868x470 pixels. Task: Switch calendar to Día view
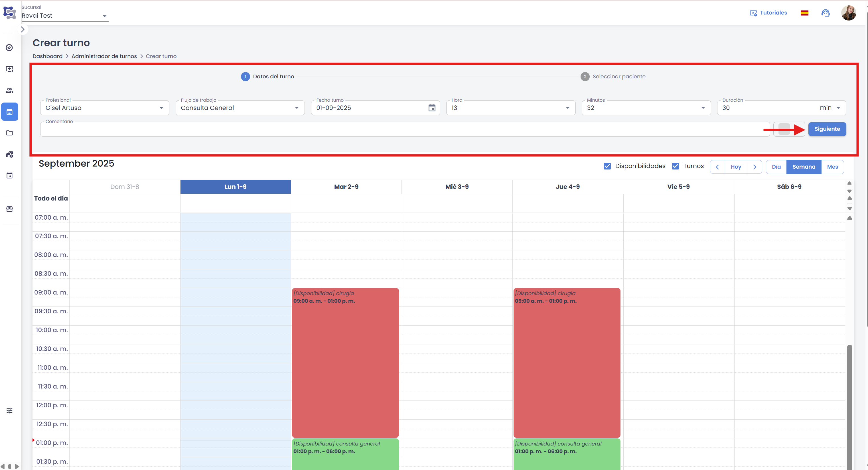click(x=776, y=167)
